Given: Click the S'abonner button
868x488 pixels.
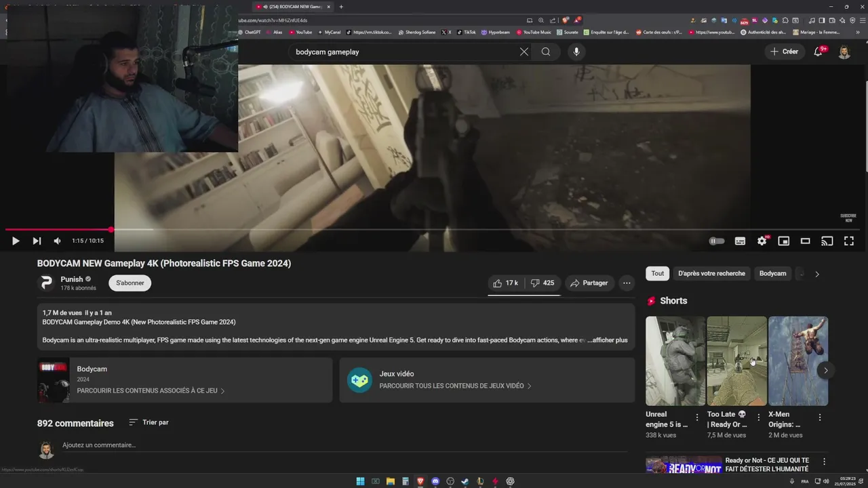Looking at the screenshot, I should point(130,283).
